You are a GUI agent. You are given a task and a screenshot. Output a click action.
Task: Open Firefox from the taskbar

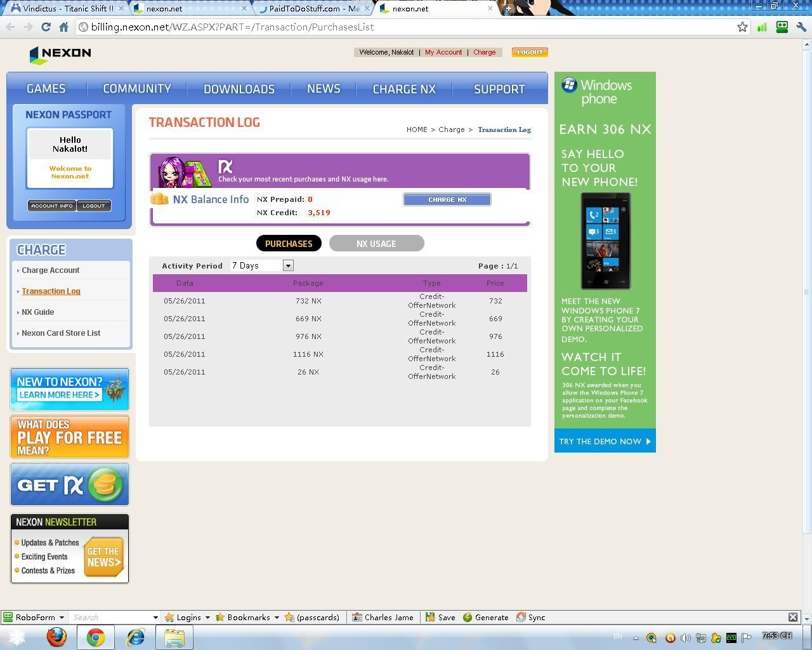56,637
